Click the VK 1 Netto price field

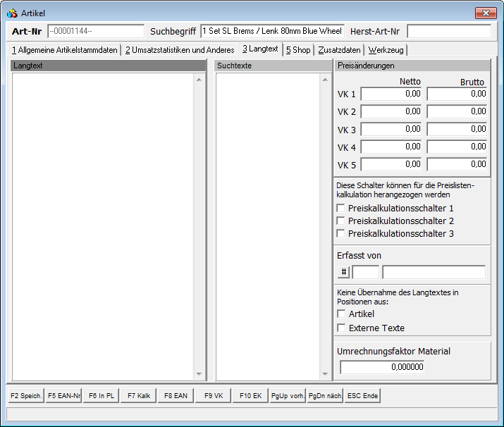coord(391,94)
